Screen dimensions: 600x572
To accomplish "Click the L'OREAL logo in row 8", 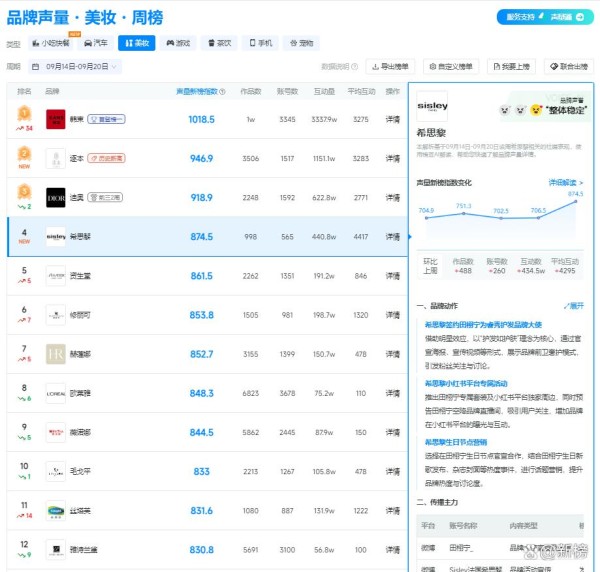I will pos(55,393).
